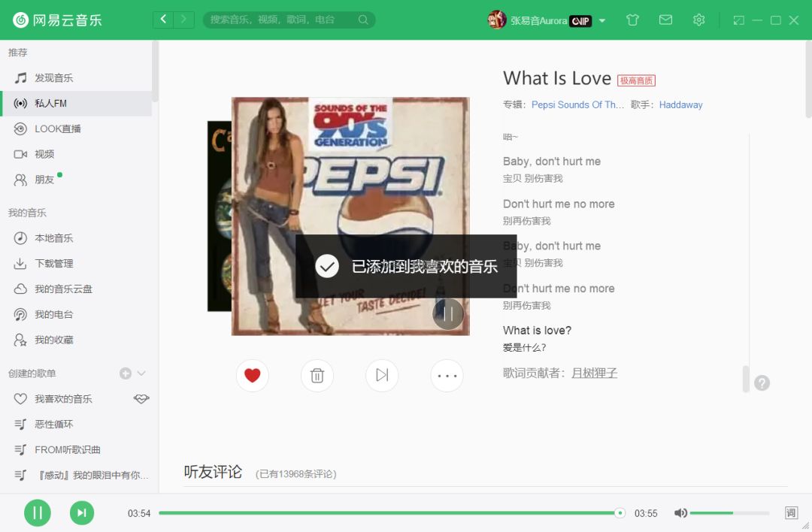Click the lyric line "What is love?"
Image resolution: width=812 pixels, height=532 pixels.
[x=537, y=330]
